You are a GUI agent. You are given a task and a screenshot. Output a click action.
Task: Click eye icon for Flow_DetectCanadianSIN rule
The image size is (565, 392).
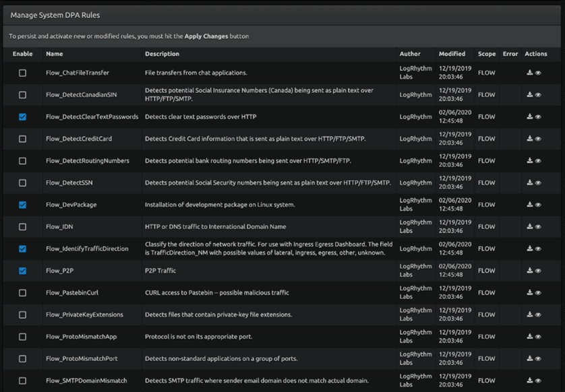coord(538,95)
